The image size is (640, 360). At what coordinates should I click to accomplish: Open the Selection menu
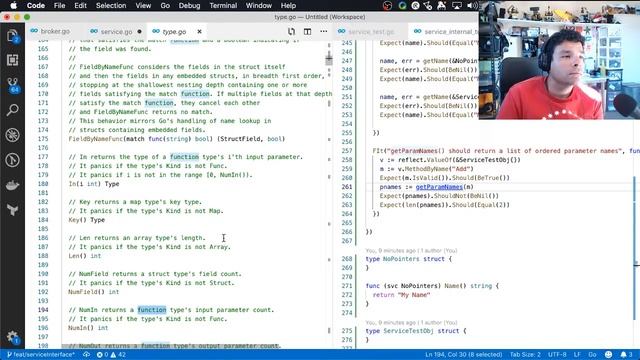pos(111,5)
